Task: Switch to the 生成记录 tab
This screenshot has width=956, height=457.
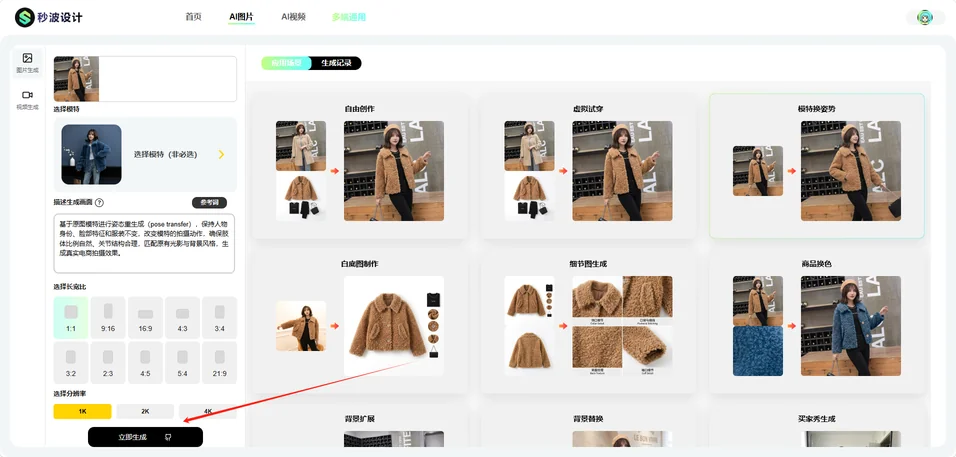Action: (337, 63)
